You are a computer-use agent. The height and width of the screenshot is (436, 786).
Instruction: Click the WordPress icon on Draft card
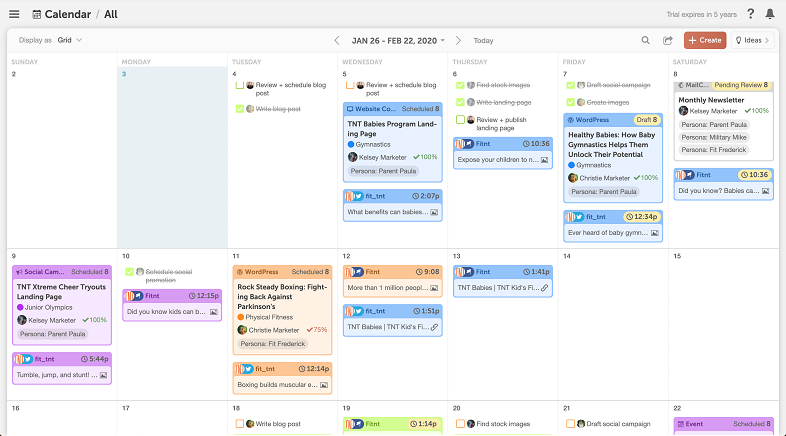click(570, 120)
